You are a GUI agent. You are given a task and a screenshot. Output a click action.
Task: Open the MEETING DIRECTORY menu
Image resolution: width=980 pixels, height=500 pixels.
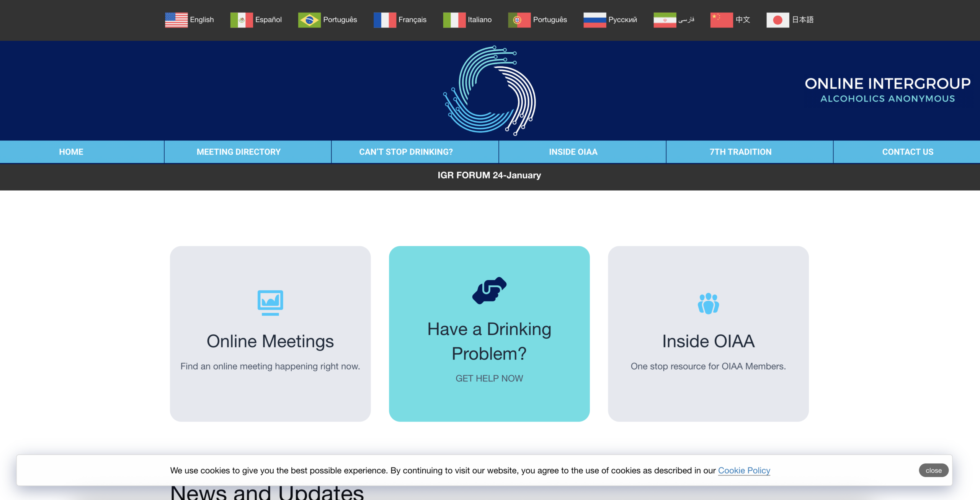point(238,151)
